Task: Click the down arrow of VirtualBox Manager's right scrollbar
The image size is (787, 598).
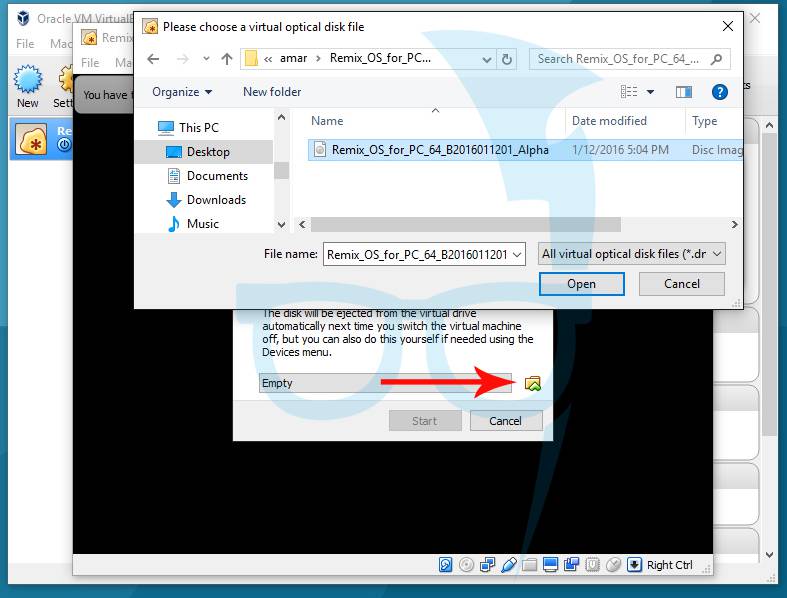Action: coord(770,555)
